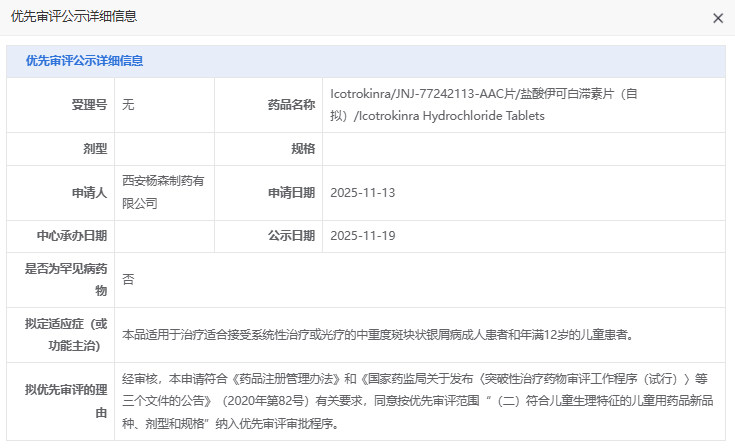
Task: Select the 剂型 label cell
Action: click(60, 149)
